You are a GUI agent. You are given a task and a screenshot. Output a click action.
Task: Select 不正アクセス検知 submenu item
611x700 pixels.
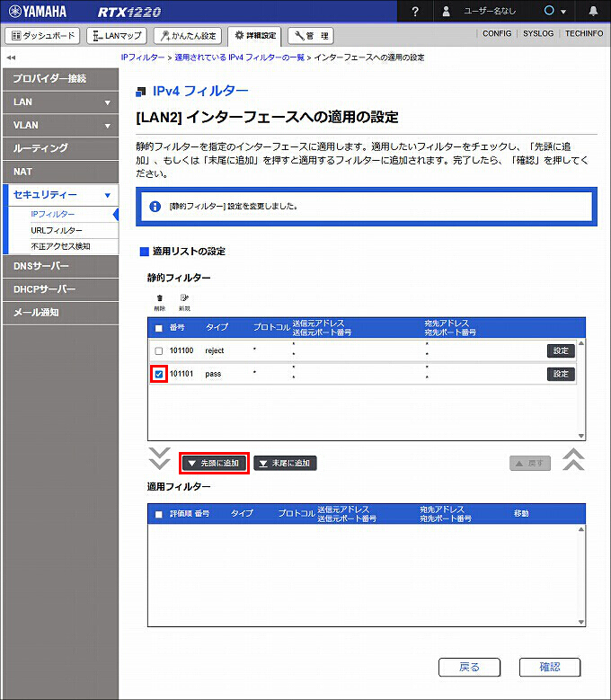point(61,246)
